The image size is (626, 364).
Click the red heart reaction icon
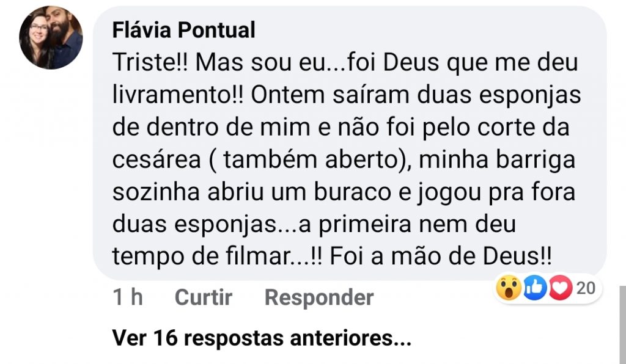tap(559, 288)
